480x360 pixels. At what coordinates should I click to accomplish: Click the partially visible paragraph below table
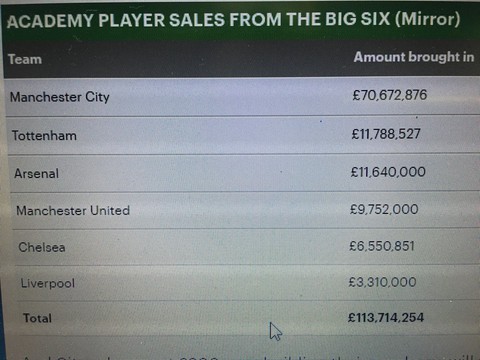click(x=248, y=357)
